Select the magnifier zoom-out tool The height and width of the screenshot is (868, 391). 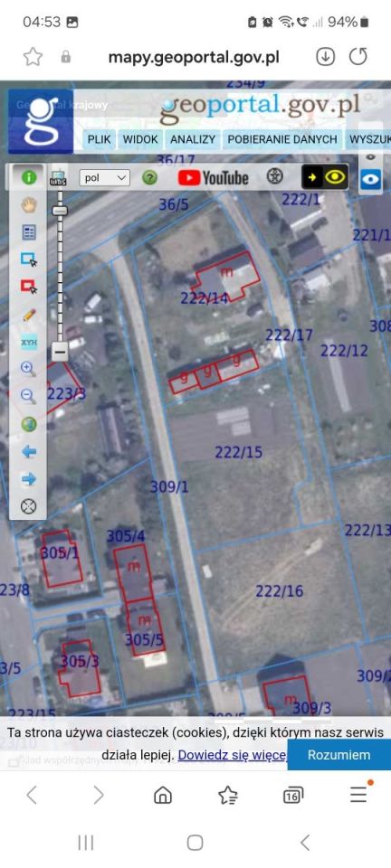29,396
